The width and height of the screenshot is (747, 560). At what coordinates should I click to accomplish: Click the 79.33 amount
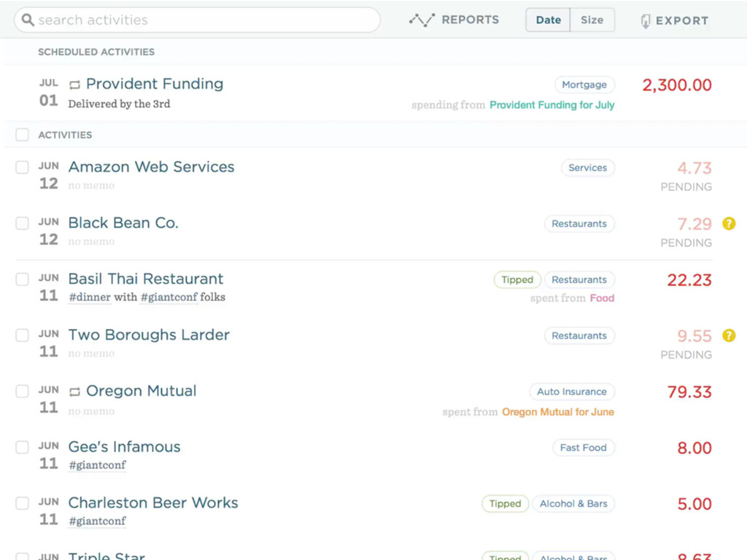[689, 392]
